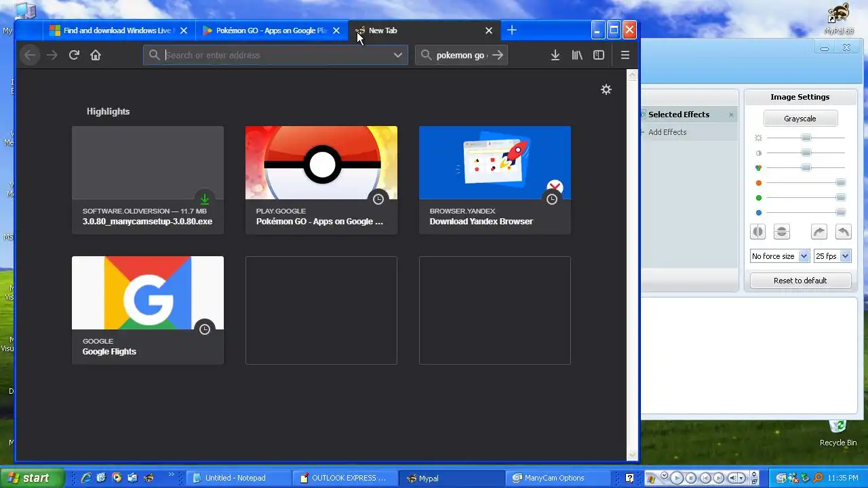
Task: Click the forward navigation arrow
Action: [x=52, y=55]
